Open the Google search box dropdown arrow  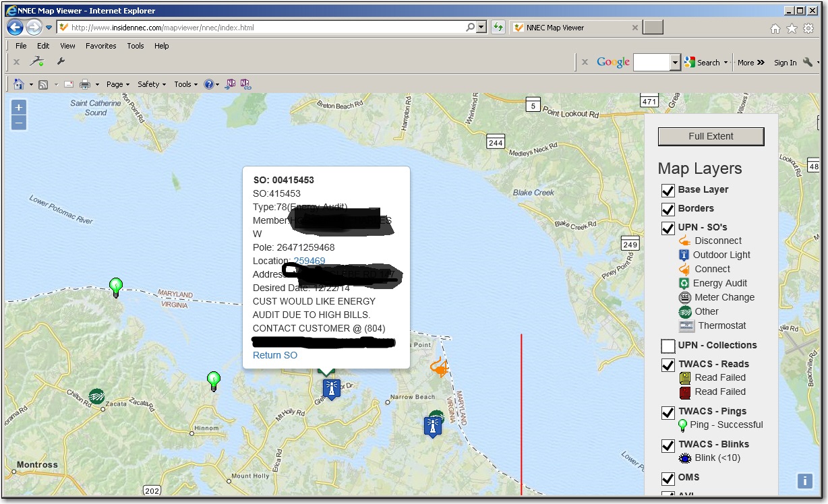tap(675, 63)
